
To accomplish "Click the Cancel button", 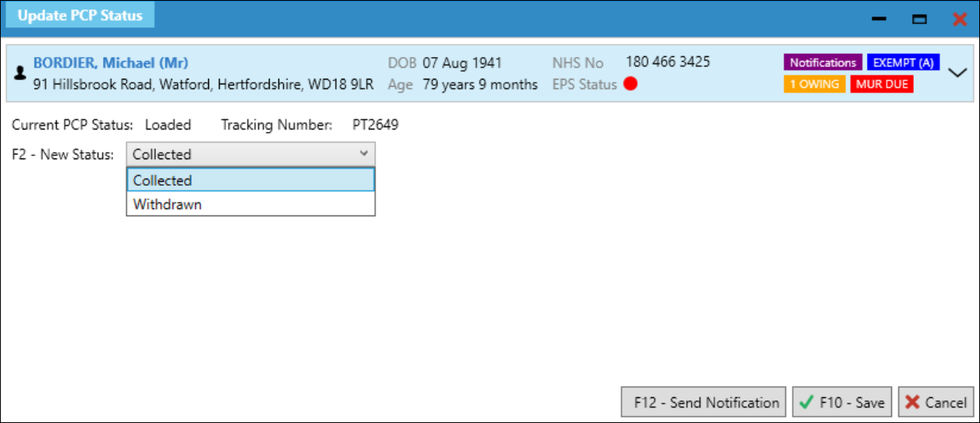I will (936, 403).
